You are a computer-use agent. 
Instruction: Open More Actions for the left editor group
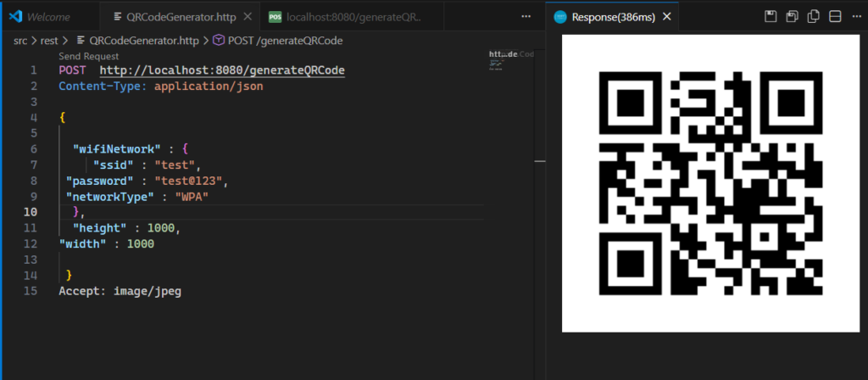(x=526, y=17)
